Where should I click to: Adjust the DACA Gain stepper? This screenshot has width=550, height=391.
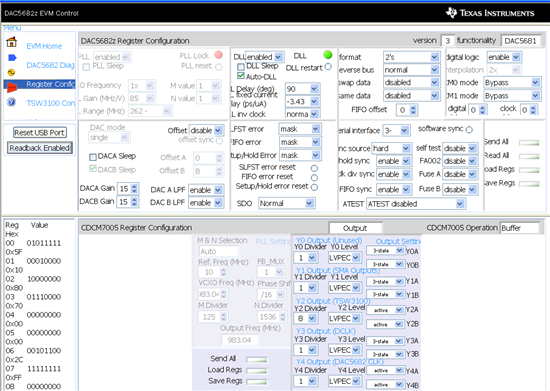coord(134,189)
